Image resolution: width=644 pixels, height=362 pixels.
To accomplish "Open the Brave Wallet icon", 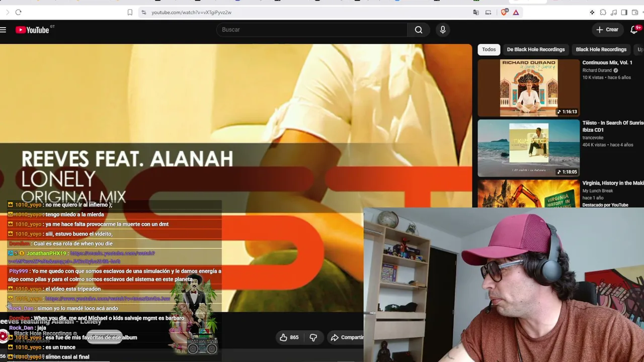I will pyautogui.click(x=634, y=12).
